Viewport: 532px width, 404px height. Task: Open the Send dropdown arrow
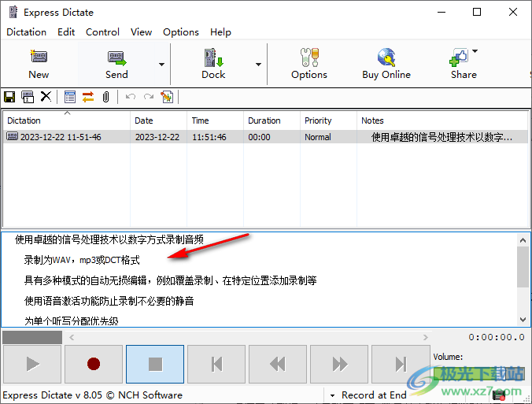point(161,64)
